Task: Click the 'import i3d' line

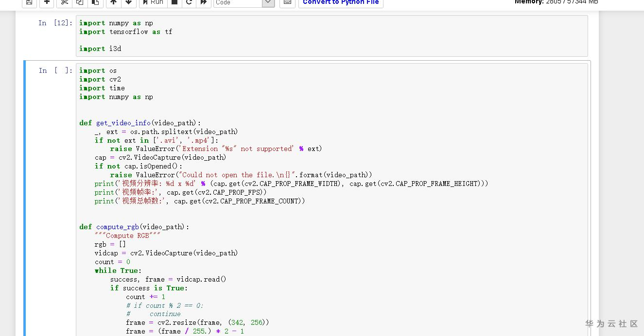Action: click(x=100, y=49)
